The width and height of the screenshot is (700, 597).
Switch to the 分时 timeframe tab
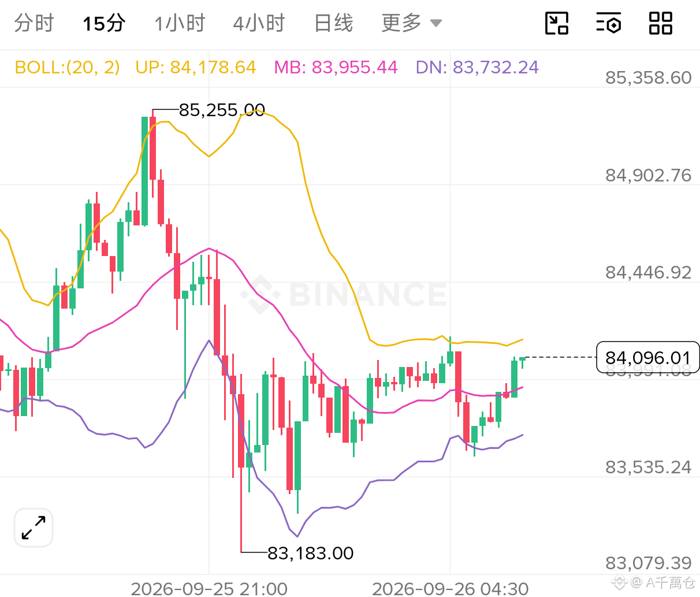34,24
